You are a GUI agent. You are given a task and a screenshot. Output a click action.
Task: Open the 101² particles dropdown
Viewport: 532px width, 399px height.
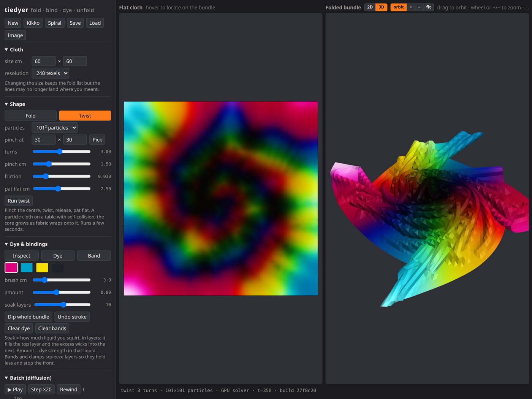tap(55, 128)
